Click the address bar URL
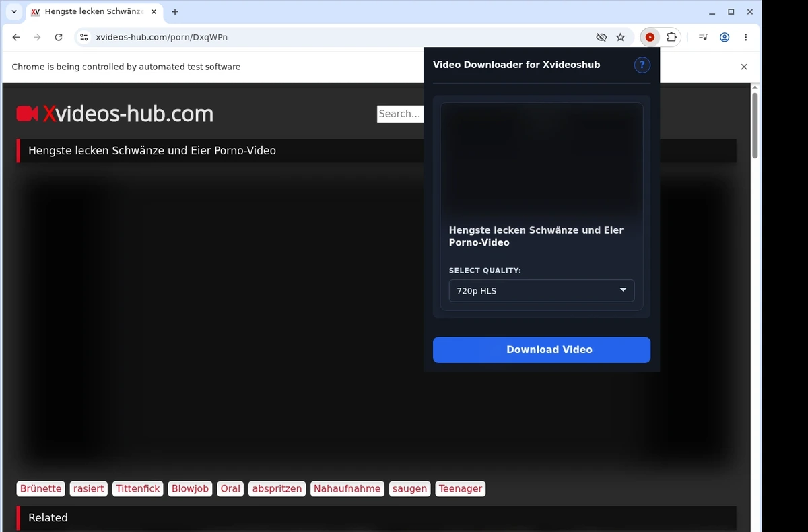Viewport: 808px width, 532px height. pos(162,38)
